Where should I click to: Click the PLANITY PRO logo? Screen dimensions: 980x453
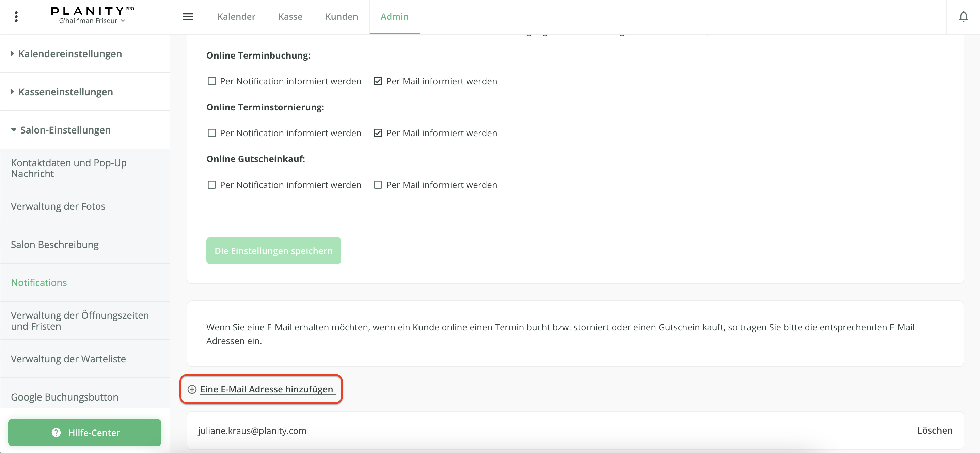pos(92,11)
